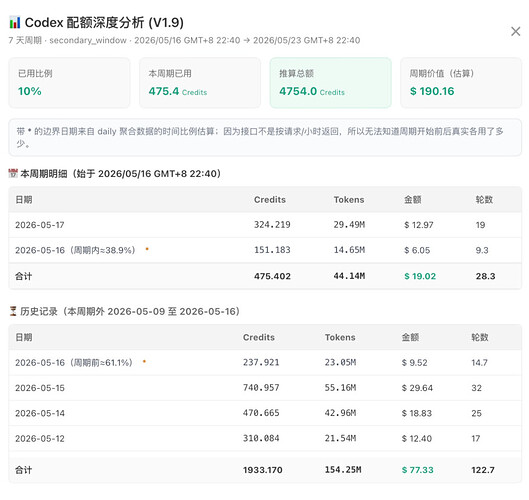Click amount $ 12.97
The width and height of the screenshot is (529, 500).
pos(419,225)
